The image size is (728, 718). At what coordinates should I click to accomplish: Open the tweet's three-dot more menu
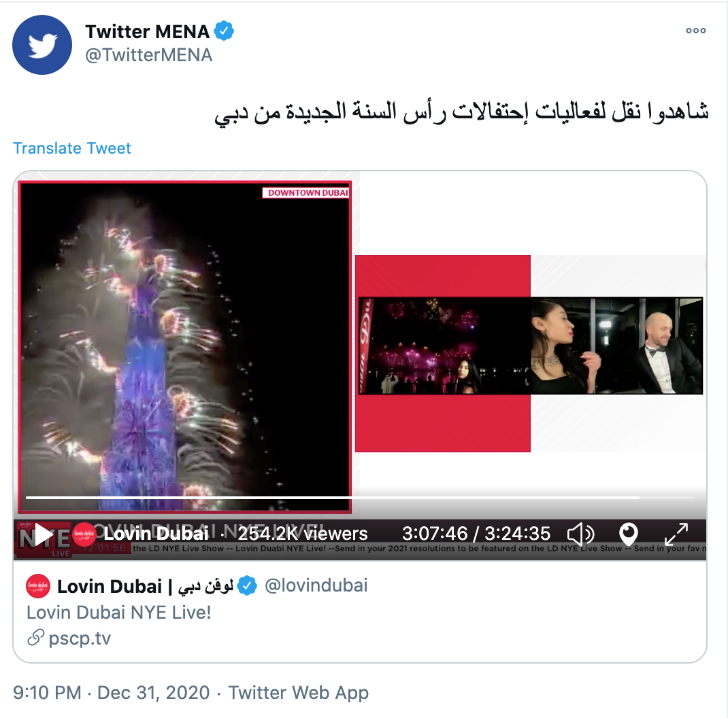click(x=695, y=31)
